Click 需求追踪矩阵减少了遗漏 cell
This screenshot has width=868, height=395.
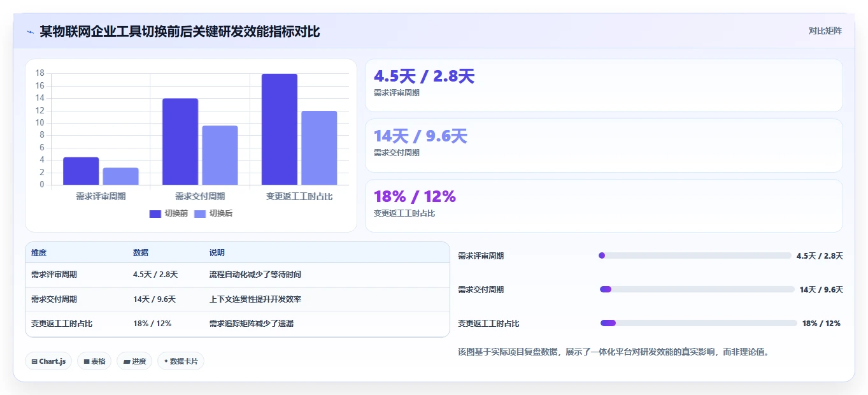tap(252, 324)
